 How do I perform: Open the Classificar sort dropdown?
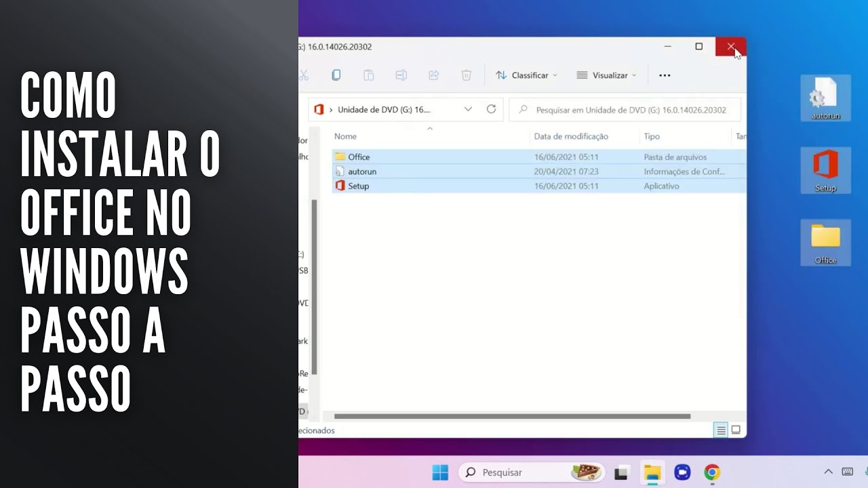tap(526, 75)
